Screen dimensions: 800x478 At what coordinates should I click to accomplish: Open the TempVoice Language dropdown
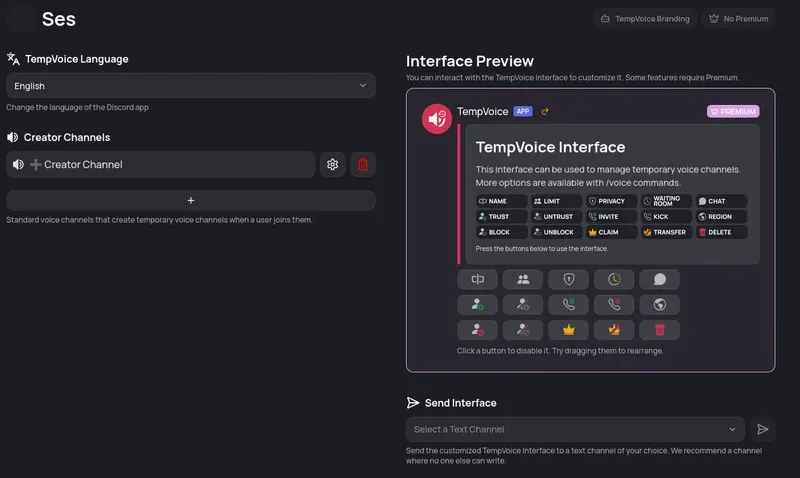coord(191,86)
